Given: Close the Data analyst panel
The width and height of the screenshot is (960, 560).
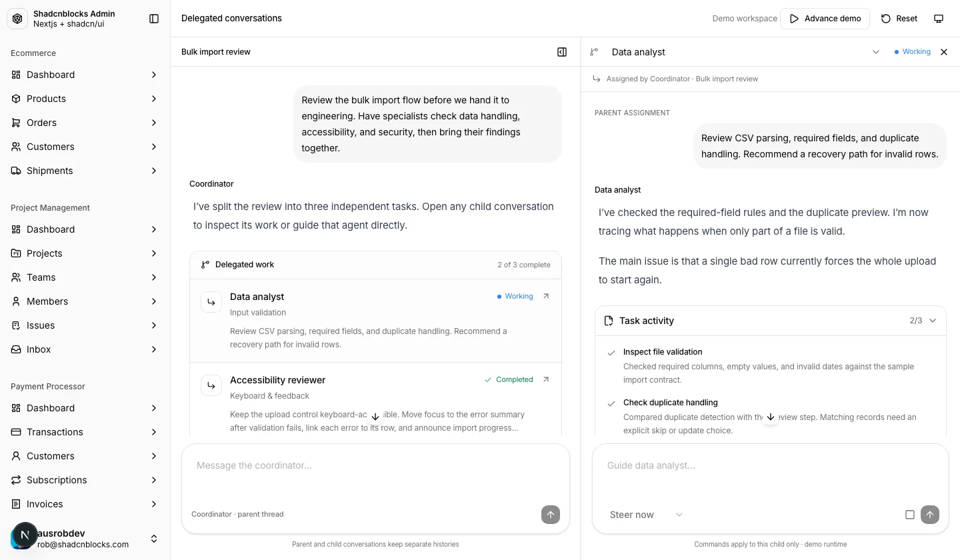Looking at the screenshot, I should (x=943, y=52).
